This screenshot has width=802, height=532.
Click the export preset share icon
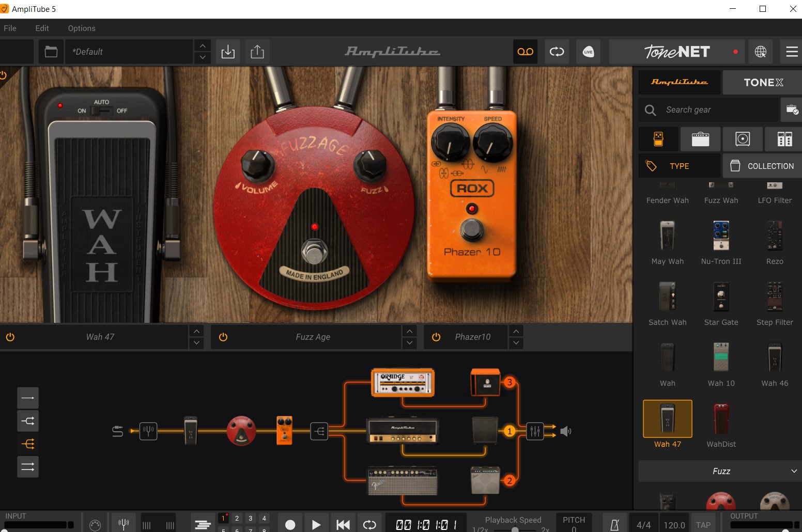pos(257,52)
